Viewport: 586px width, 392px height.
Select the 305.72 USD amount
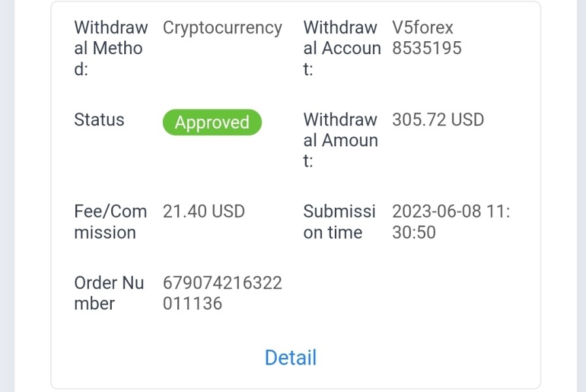point(438,120)
